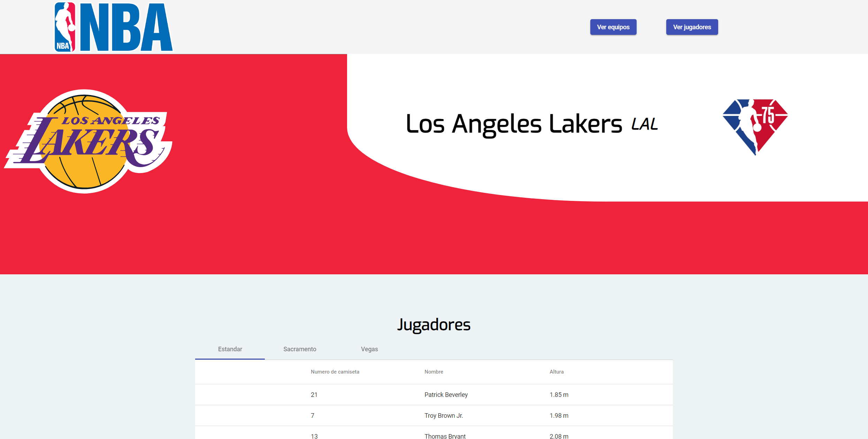This screenshot has height=439, width=868.
Task: Click player name Troy Brown Jr.
Action: [x=444, y=416]
